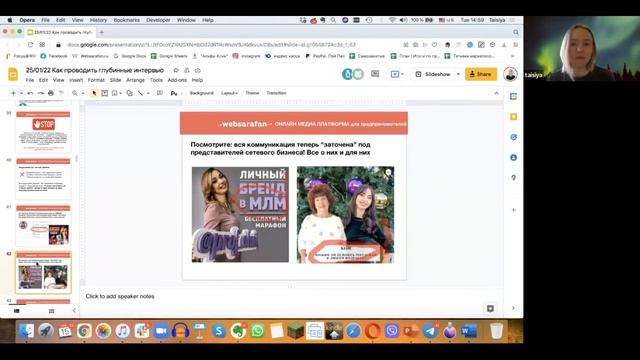Viewport: 640px width, 360px height.
Task: Click the Background button
Action: click(x=202, y=93)
